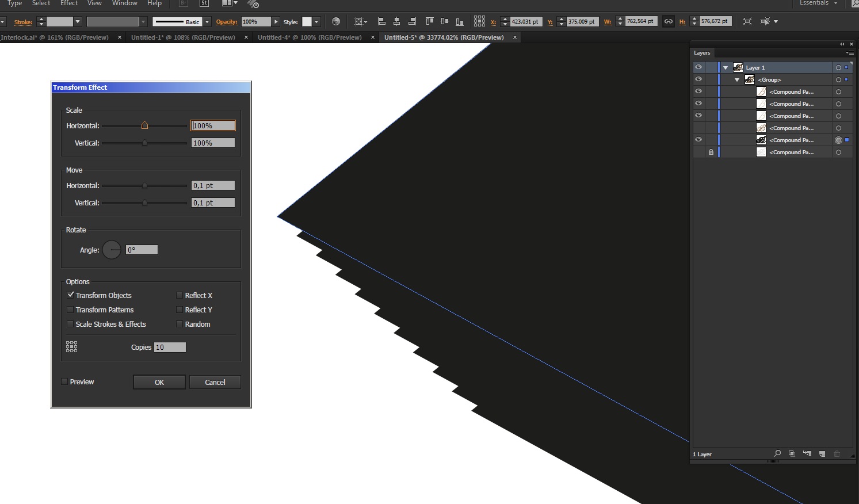Check the Reflect X option
The width and height of the screenshot is (859, 504).
pos(180,295)
